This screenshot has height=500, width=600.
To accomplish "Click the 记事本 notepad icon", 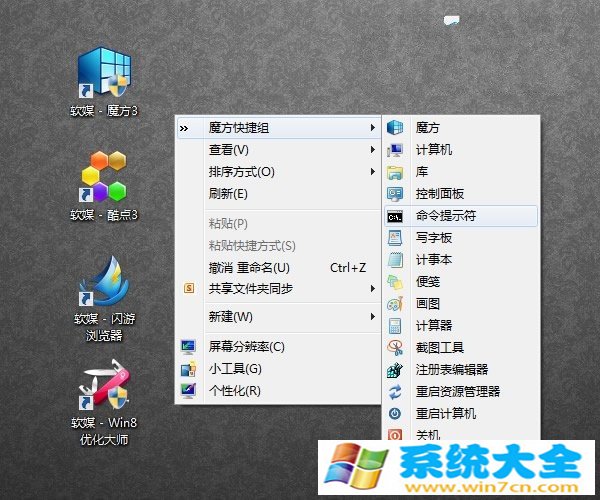I will (395, 260).
